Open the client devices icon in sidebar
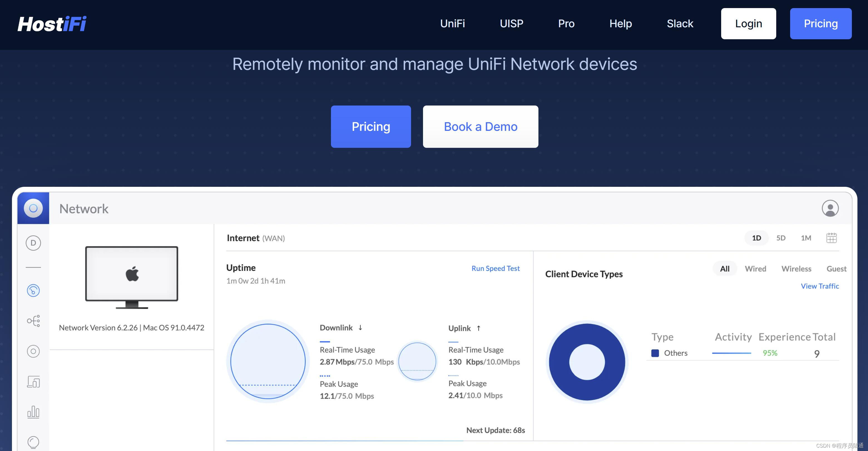This screenshot has width=868, height=451. point(33,381)
